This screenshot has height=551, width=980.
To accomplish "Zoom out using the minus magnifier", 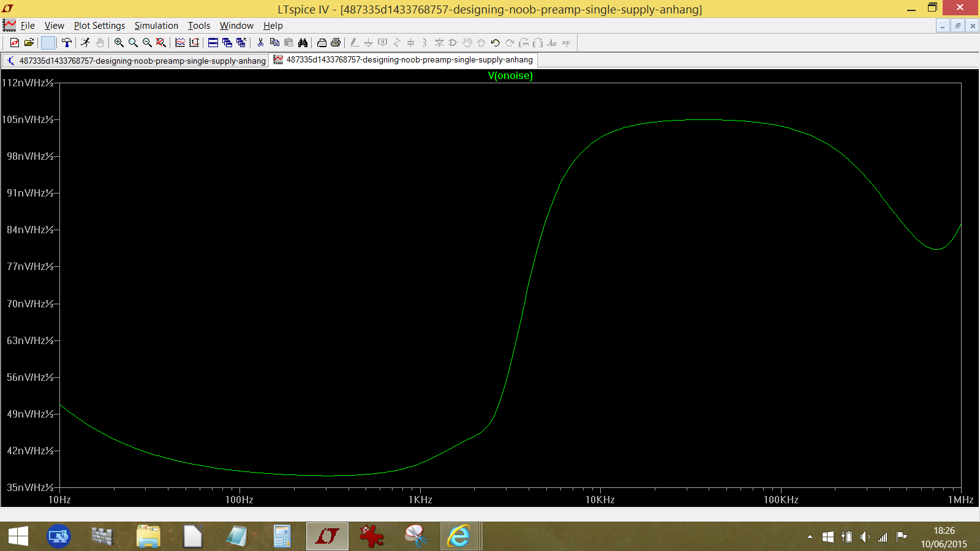I will pos(147,43).
